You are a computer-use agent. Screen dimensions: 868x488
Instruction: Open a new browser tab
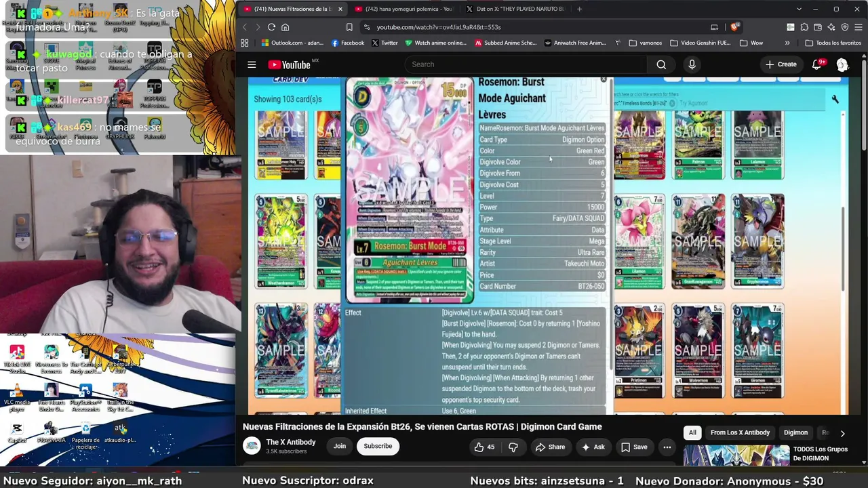[x=579, y=9]
